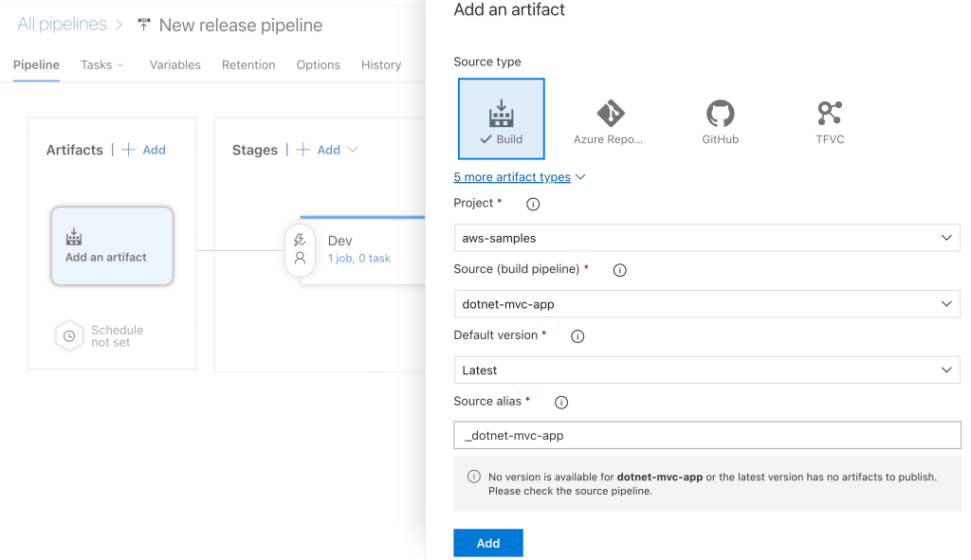The width and height of the screenshot is (971, 560).
Task: Open the Source build pipeline dropdown
Action: pos(706,303)
